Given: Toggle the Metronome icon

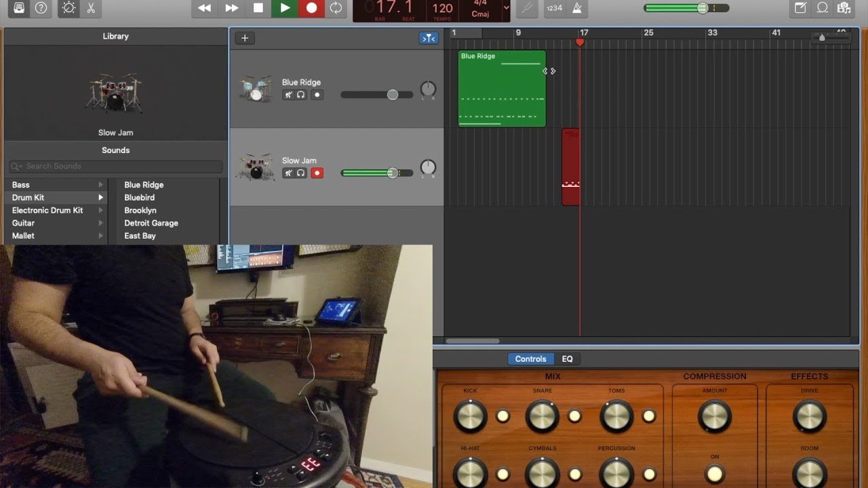Looking at the screenshot, I should [578, 8].
